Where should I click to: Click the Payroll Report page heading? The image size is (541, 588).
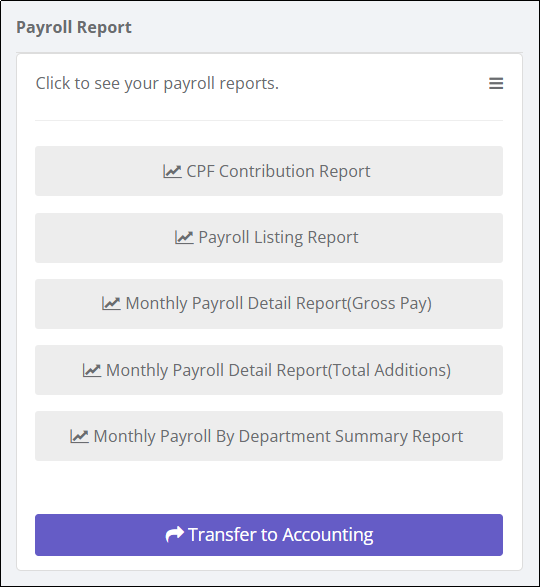click(74, 27)
